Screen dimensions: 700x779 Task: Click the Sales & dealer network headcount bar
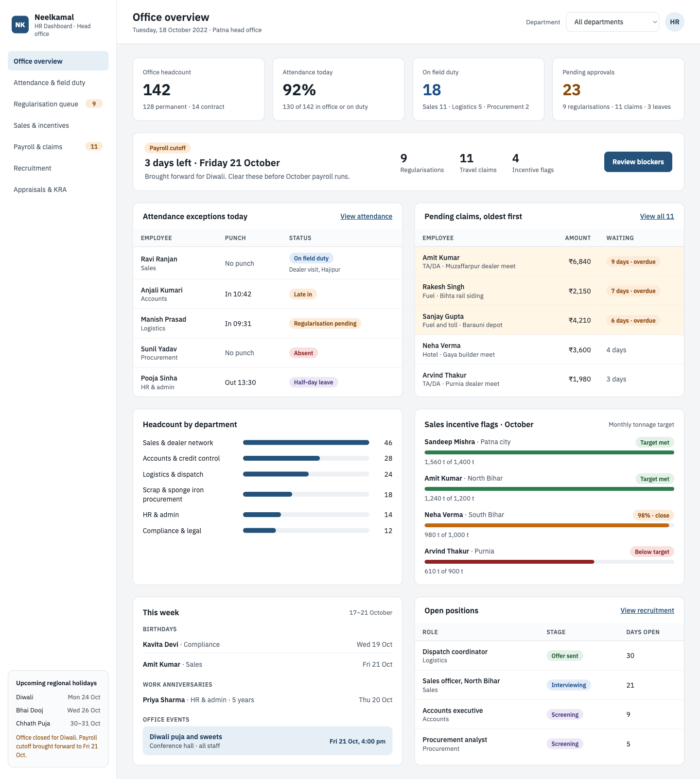tap(306, 443)
